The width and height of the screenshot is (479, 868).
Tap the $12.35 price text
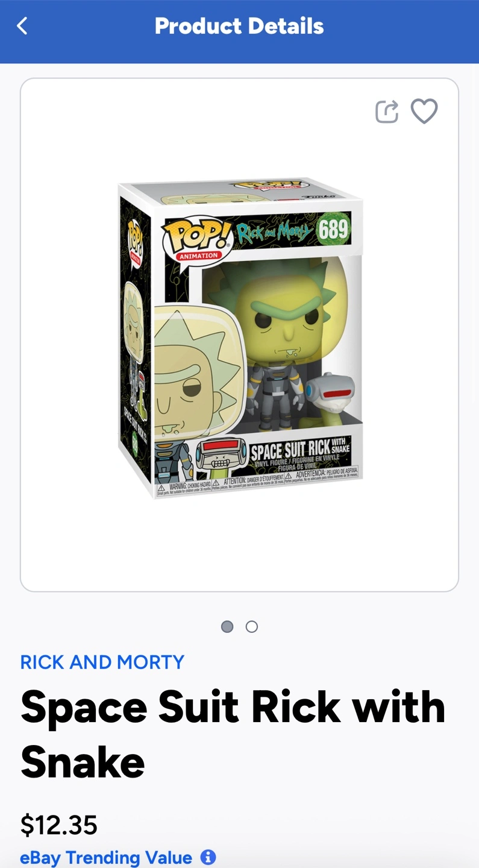click(x=59, y=825)
